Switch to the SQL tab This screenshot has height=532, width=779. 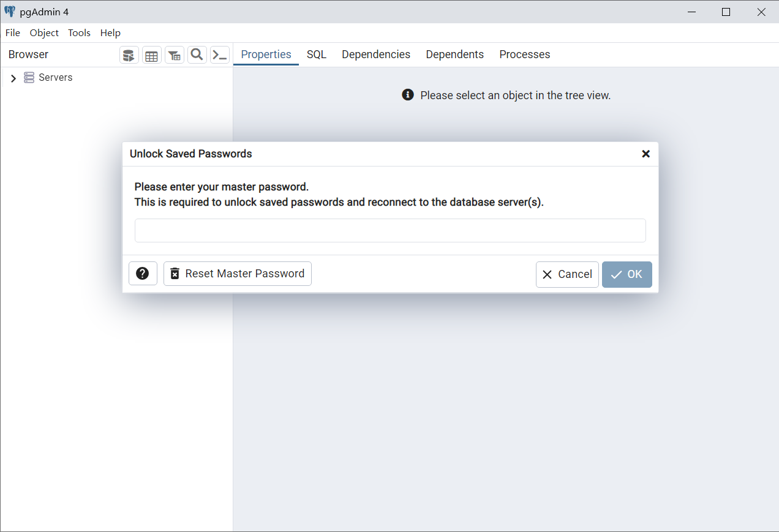(317, 54)
